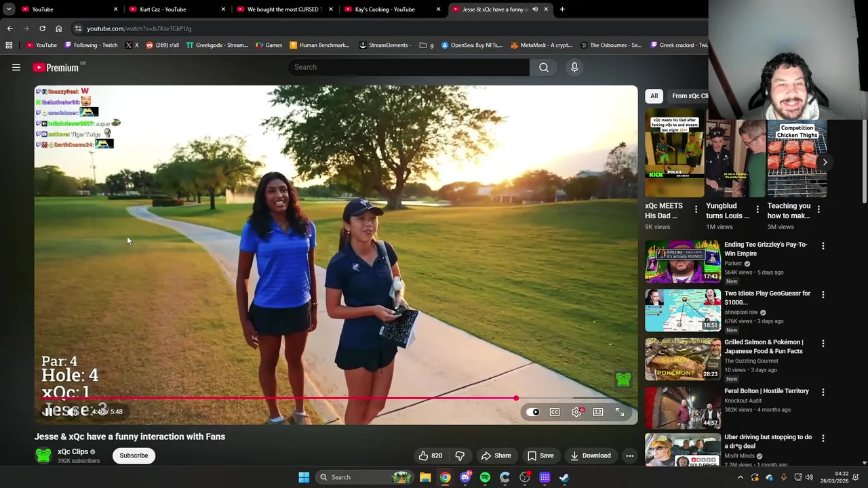This screenshot has width=868, height=488.
Task: Open options for Uber driving video
Action: coord(823,439)
